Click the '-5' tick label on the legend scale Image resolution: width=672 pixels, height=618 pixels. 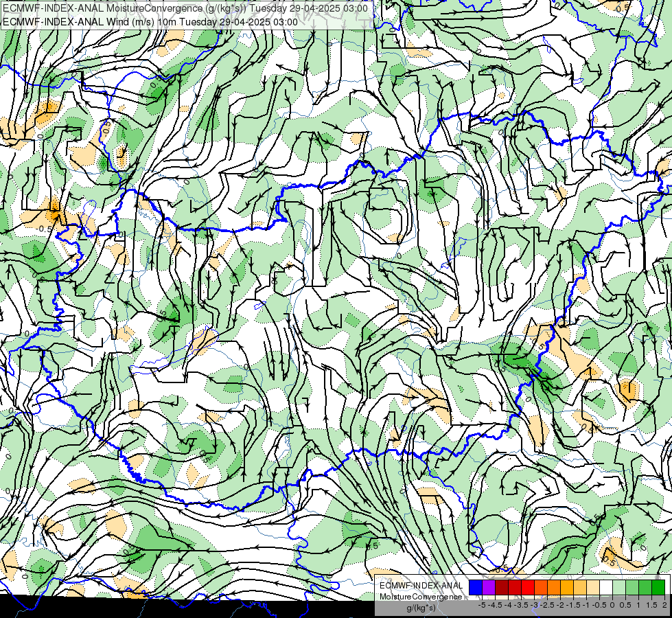click(x=482, y=605)
